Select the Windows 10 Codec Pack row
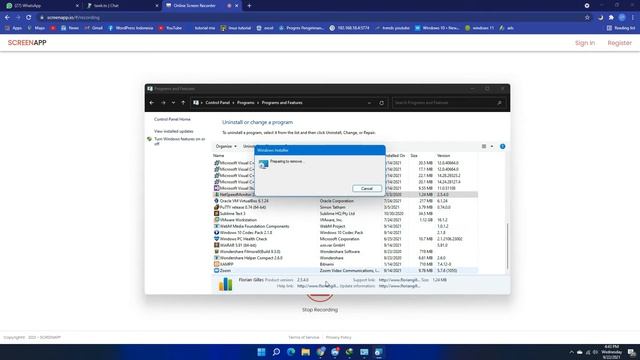640x360 pixels. pyautogui.click(x=345, y=233)
